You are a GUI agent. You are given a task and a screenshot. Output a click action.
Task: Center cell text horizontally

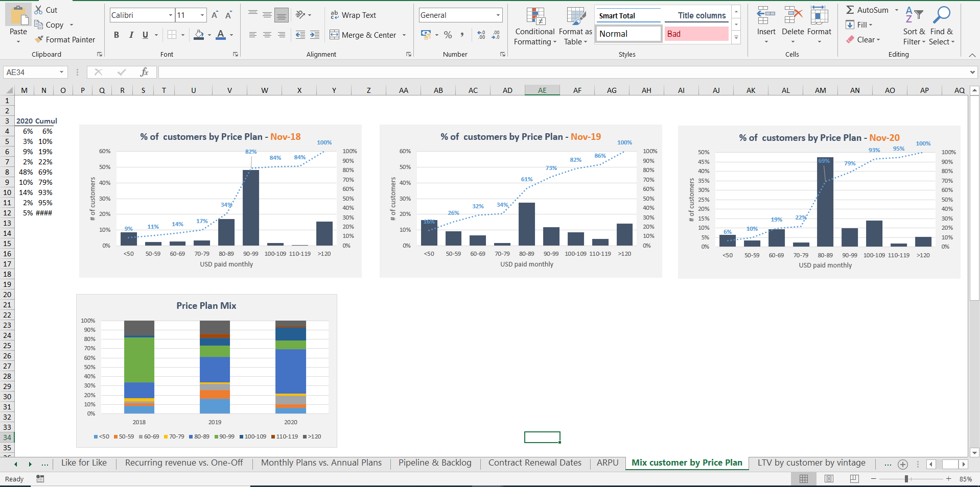[x=267, y=35]
